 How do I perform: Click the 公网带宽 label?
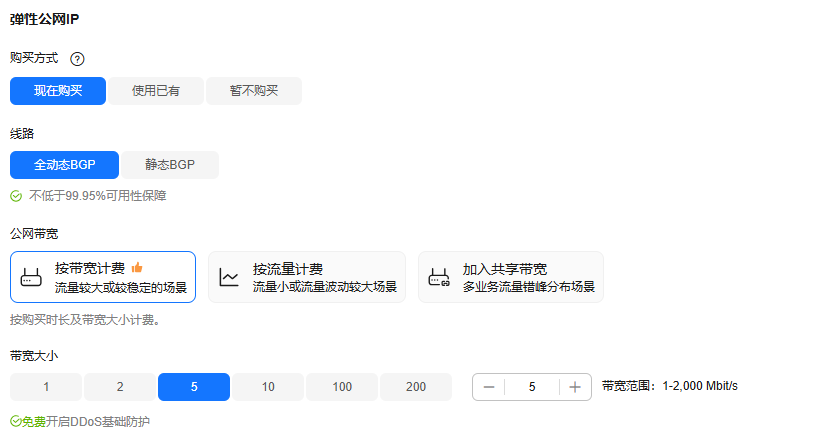[x=34, y=234]
